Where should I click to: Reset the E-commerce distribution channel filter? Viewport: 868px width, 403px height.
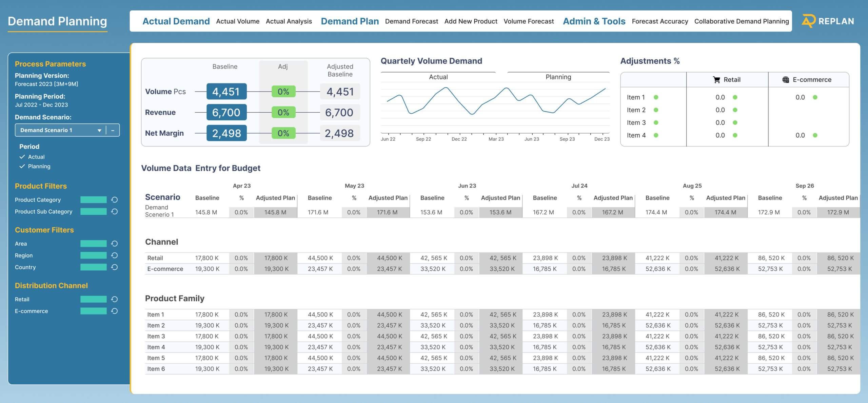point(115,311)
